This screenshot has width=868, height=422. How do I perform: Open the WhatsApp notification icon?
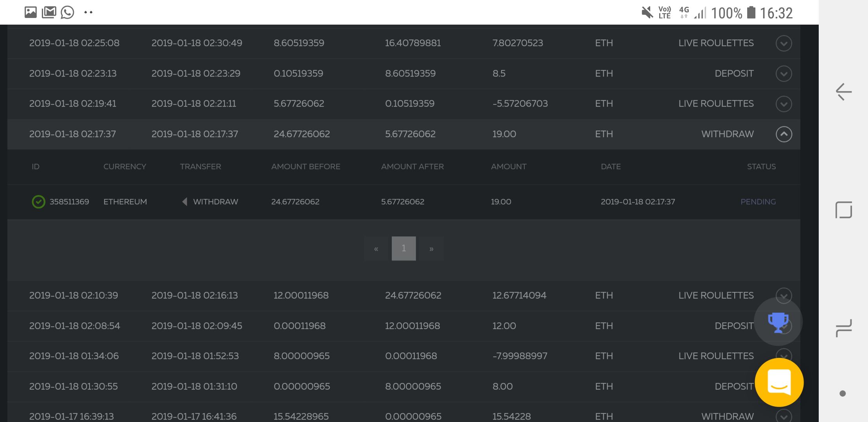67,12
